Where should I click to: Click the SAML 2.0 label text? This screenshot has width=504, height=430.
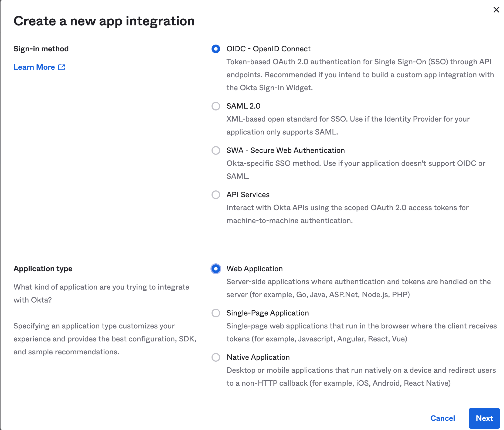click(x=243, y=106)
